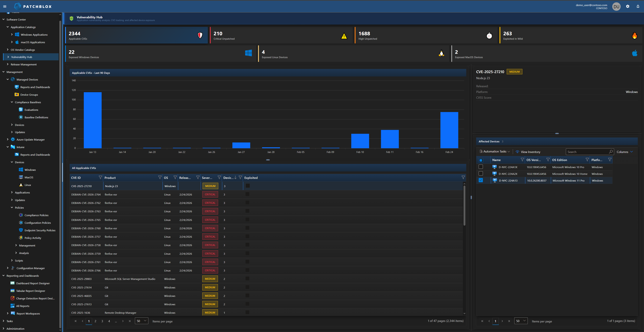Open the Automation Tasks dropdown
Screen dimensions: 644x332
[494, 151]
